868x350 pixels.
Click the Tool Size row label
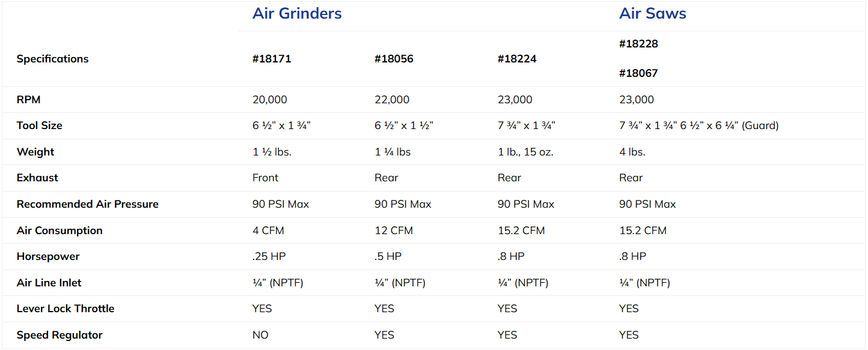coord(38,125)
